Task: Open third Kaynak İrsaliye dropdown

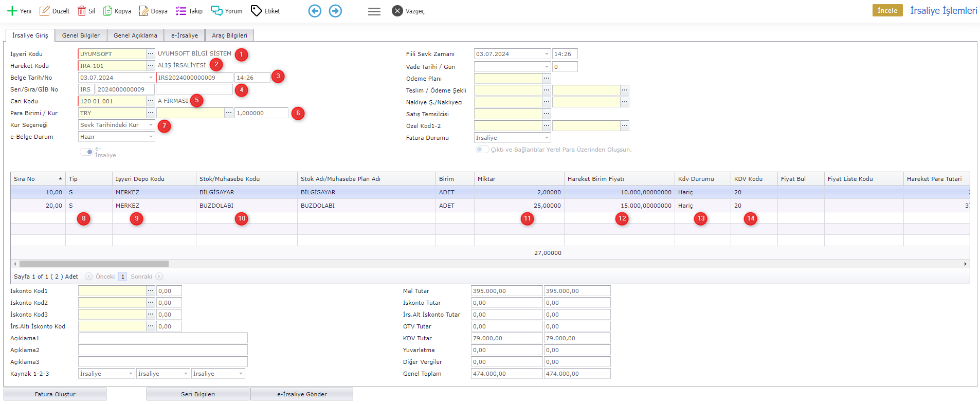Action: pos(241,374)
